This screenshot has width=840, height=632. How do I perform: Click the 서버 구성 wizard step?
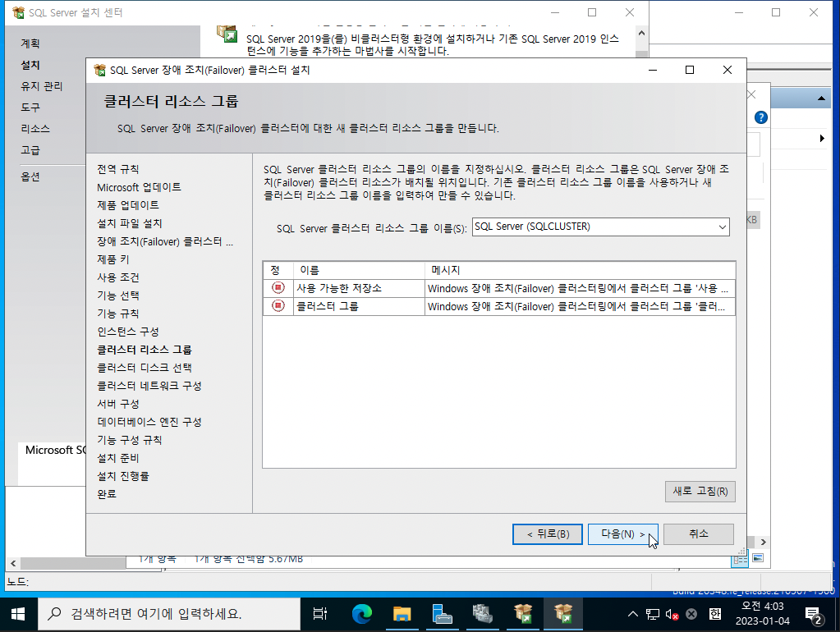[118, 404]
